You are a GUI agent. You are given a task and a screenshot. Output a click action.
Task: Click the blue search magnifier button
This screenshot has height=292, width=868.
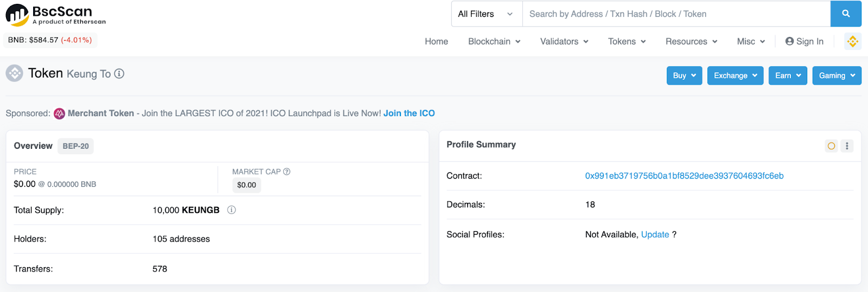coord(846,14)
